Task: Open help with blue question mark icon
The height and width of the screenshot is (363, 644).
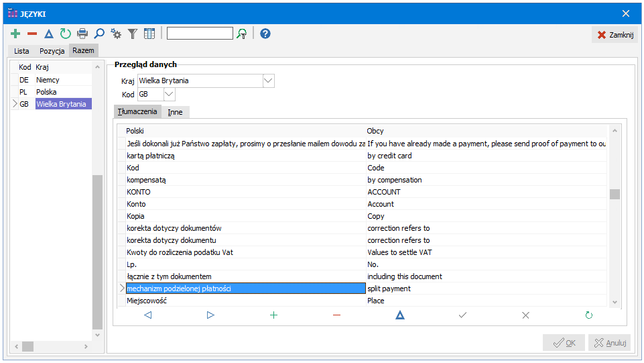Action: click(265, 34)
